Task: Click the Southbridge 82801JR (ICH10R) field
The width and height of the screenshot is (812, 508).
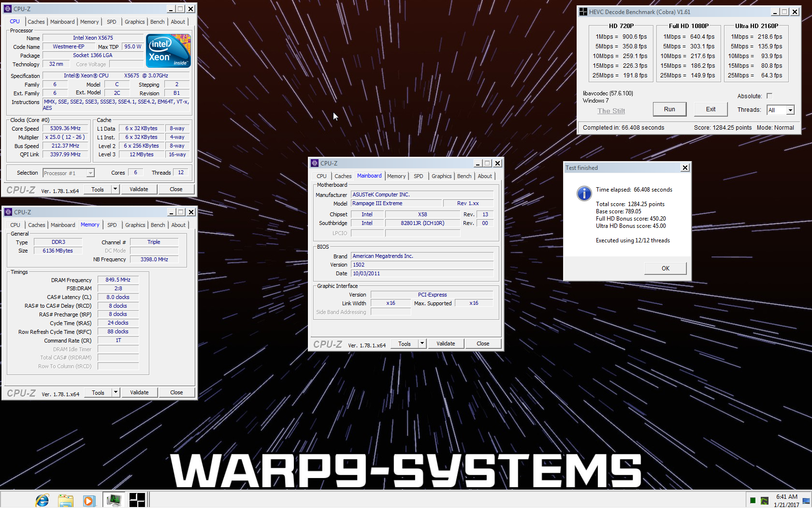Action: point(422,223)
